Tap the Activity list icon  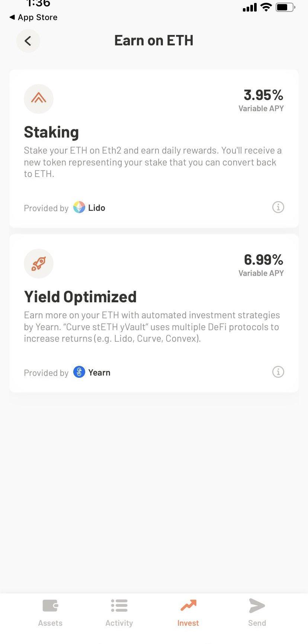119,606
